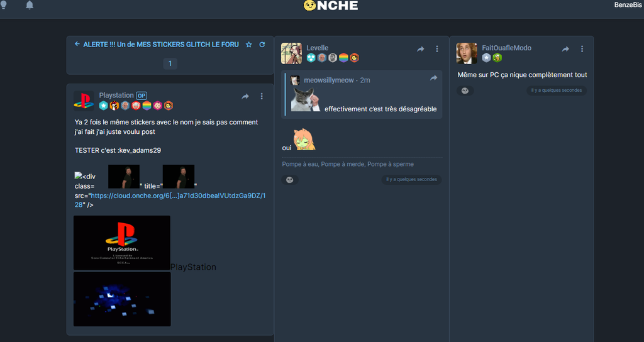Add a reaction to FaitOuafleModo's post
Viewport: 644px width, 342px height.
pos(465,91)
